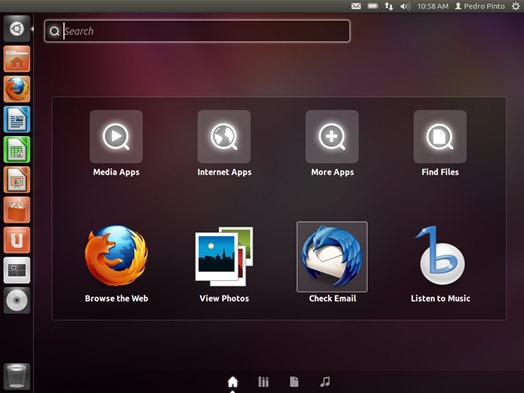Launch Firefox from the launcher sidebar
This screenshot has height=393, width=524.
[x=17, y=89]
